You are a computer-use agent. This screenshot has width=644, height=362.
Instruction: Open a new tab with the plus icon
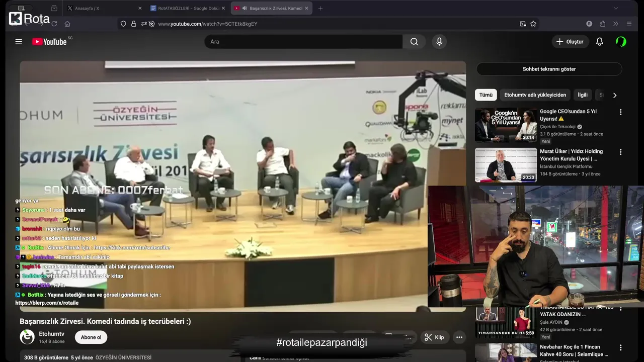pos(320,8)
